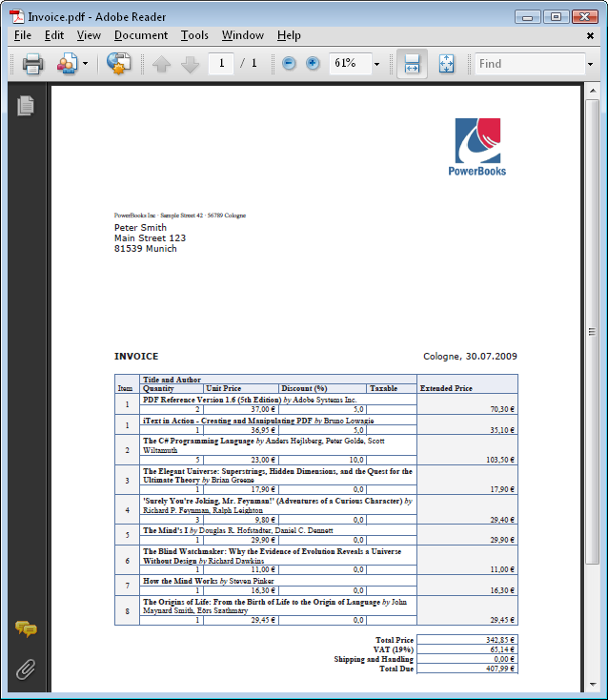This screenshot has height=700, width=608.
Task: Toggle fit width scrolling mode
Action: pyautogui.click(x=412, y=64)
